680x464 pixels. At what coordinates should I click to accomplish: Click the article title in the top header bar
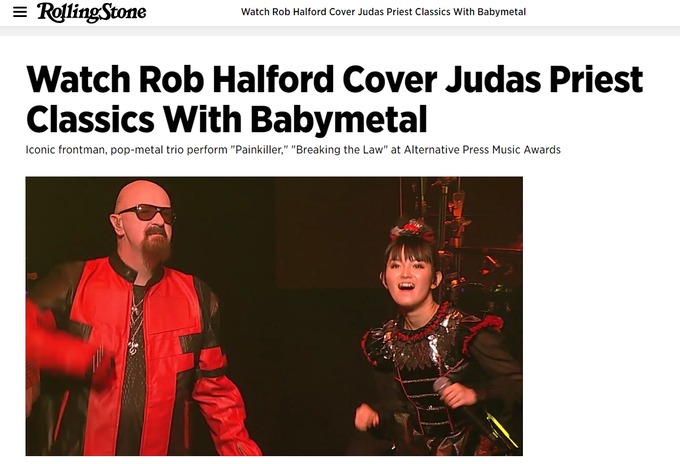point(383,12)
